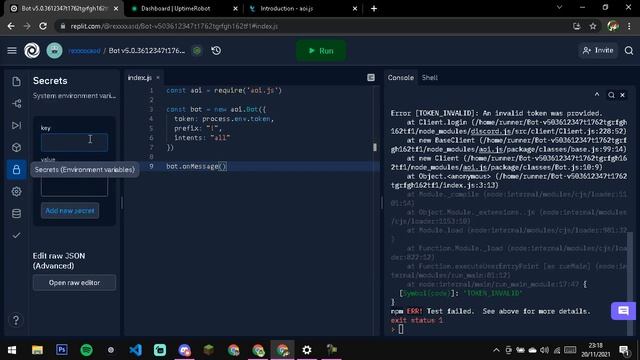Toggle the editor layout icon
The image size is (640, 360).
point(371,78)
